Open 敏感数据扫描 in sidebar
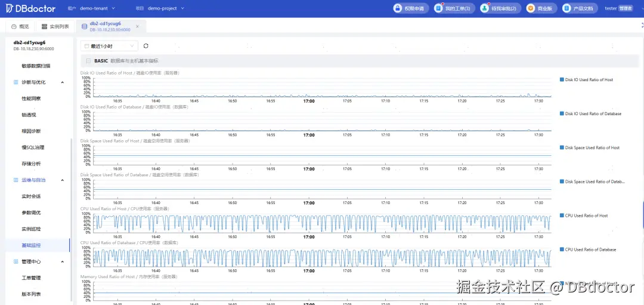644x305 pixels. click(x=36, y=66)
